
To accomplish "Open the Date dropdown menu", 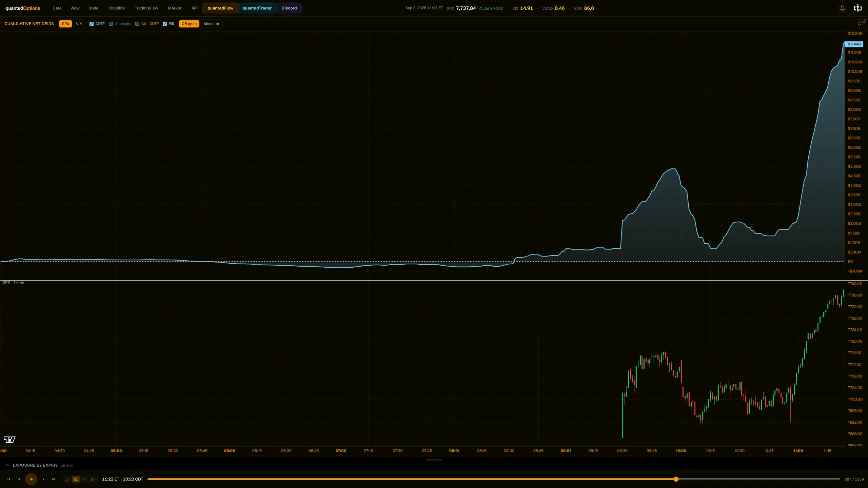I will tap(57, 8).
